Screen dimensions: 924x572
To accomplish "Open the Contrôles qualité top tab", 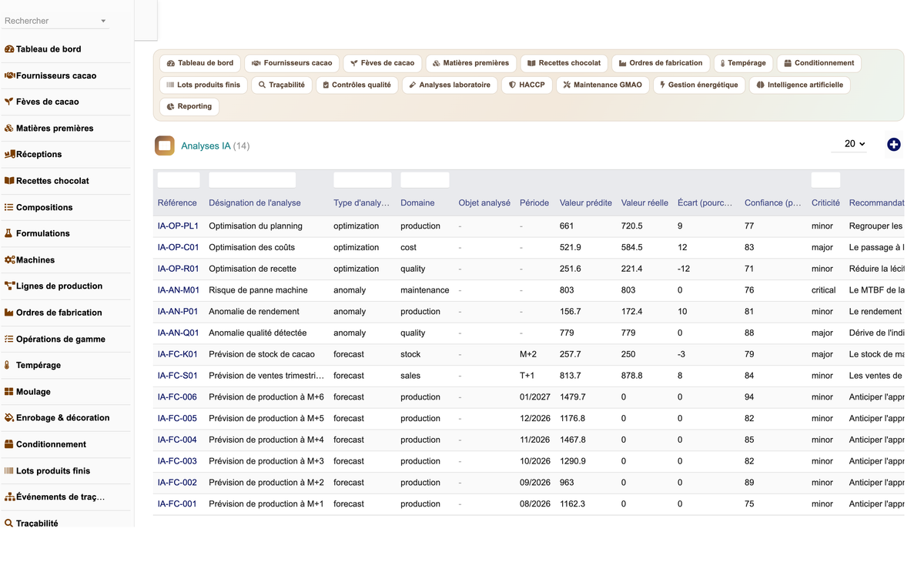I will 357,85.
